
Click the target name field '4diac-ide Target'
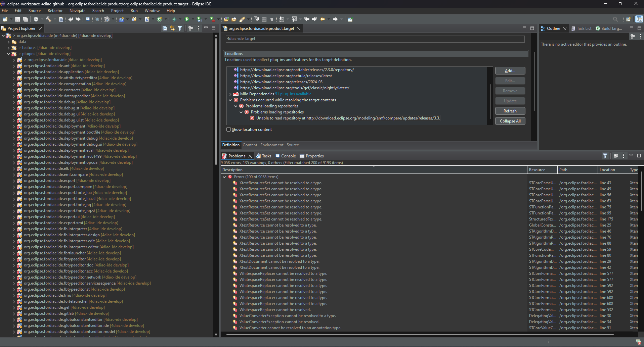click(x=375, y=39)
